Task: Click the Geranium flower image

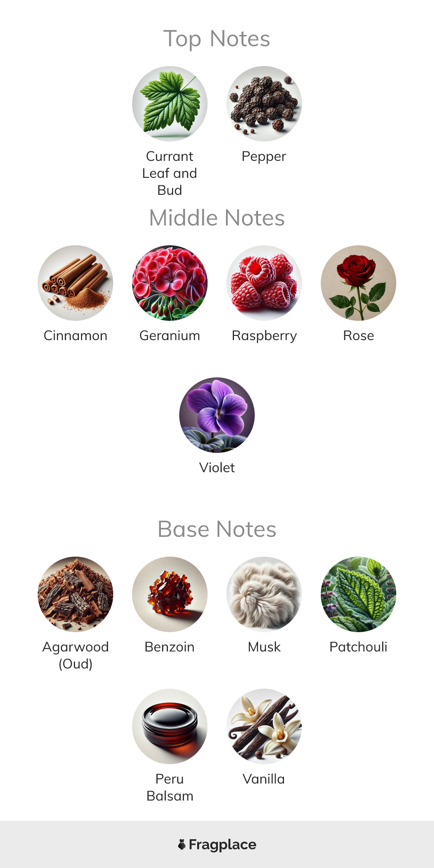Action: click(x=170, y=283)
